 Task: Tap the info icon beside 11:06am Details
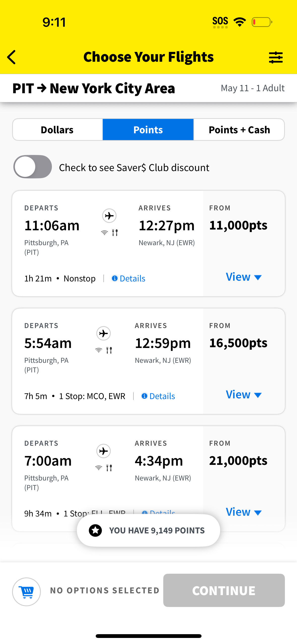(x=115, y=278)
